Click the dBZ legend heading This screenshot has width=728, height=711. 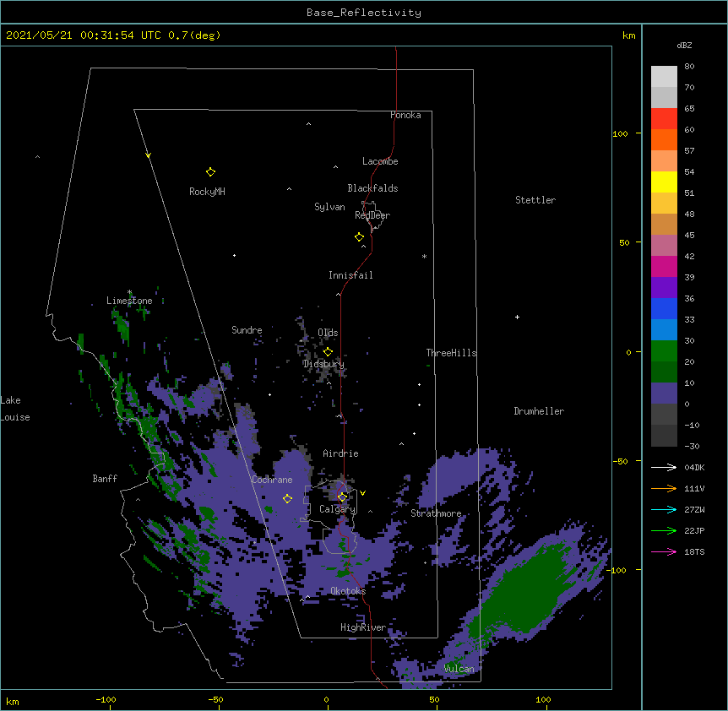[x=684, y=46]
